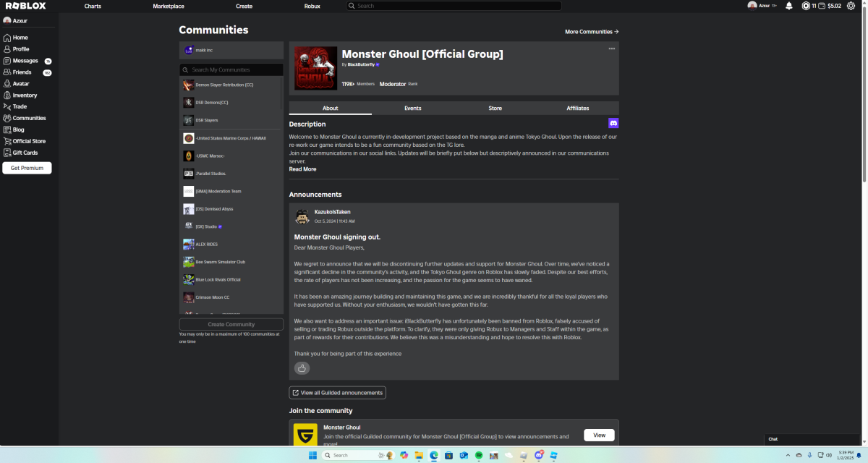
Task: Open KazukoIsTaken's profile name link
Action: [333, 212]
